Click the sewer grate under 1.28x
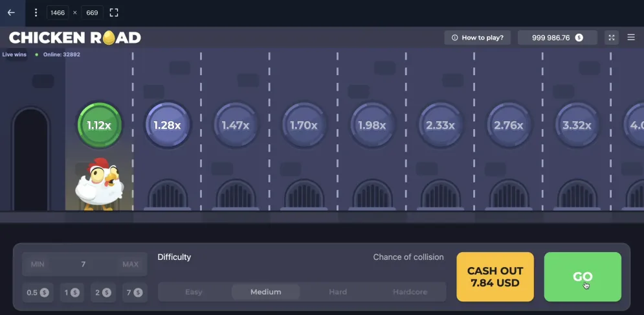Image resolution: width=644 pixels, height=315 pixels. [168, 195]
